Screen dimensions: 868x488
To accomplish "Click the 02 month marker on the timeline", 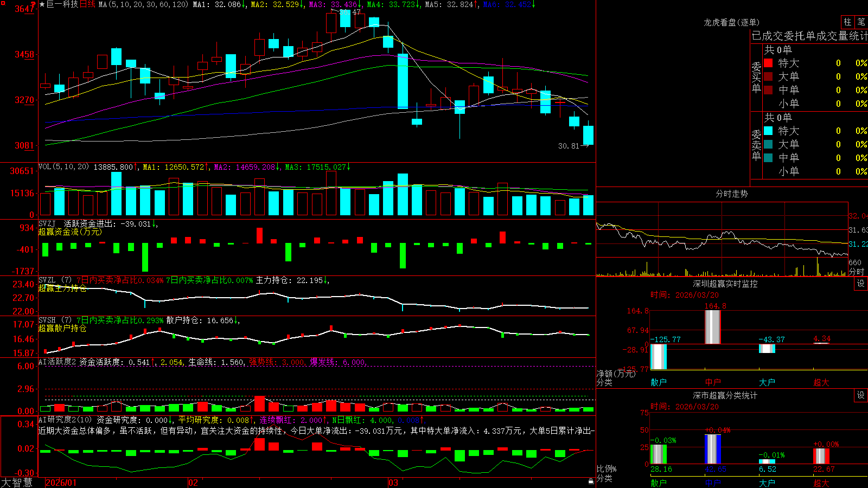I will click(x=193, y=483).
